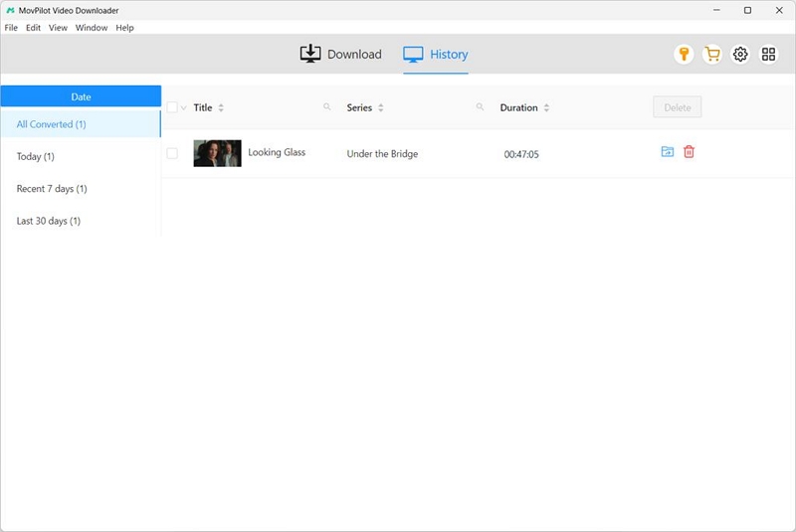
Task: Click search icon in Series column
Action: 480,107
